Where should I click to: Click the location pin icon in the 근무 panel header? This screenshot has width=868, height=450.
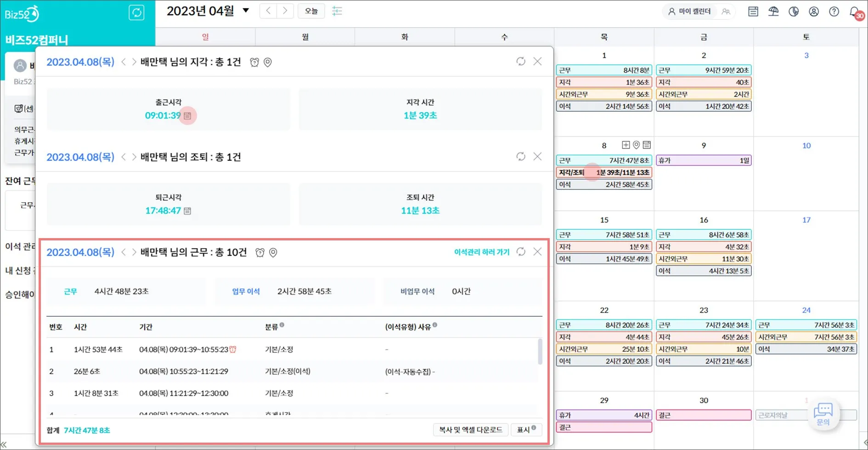273,252
